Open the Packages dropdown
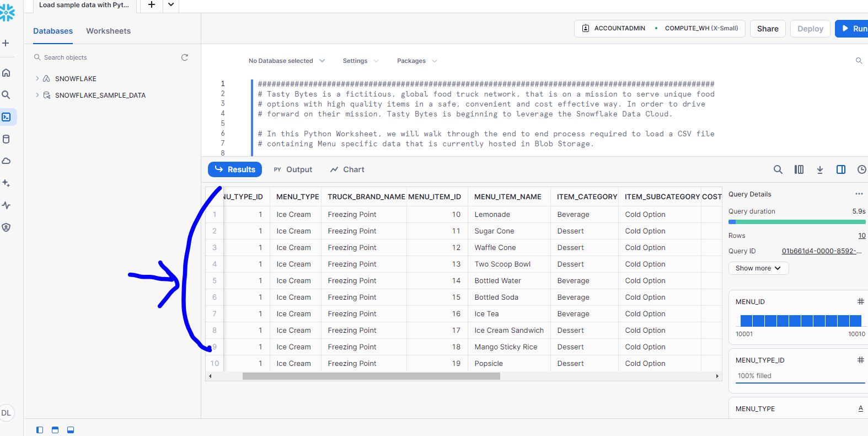This screenshot has width=868, height=436. point(417,61)
